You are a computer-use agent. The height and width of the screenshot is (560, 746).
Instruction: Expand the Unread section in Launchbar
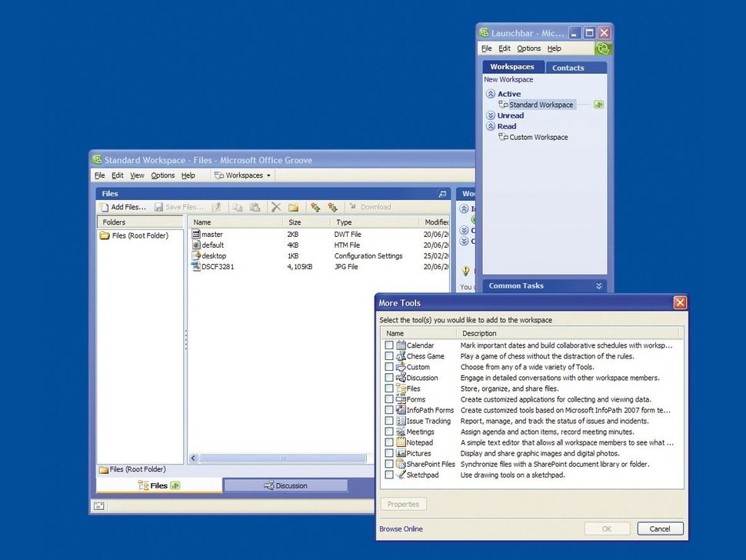[x=491, y=115]
